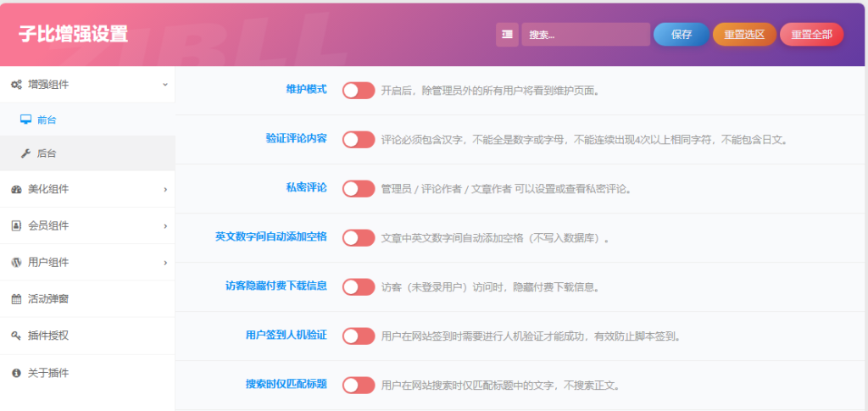Click description starting with 访客（未登录用户）访问时

(490, 287)
